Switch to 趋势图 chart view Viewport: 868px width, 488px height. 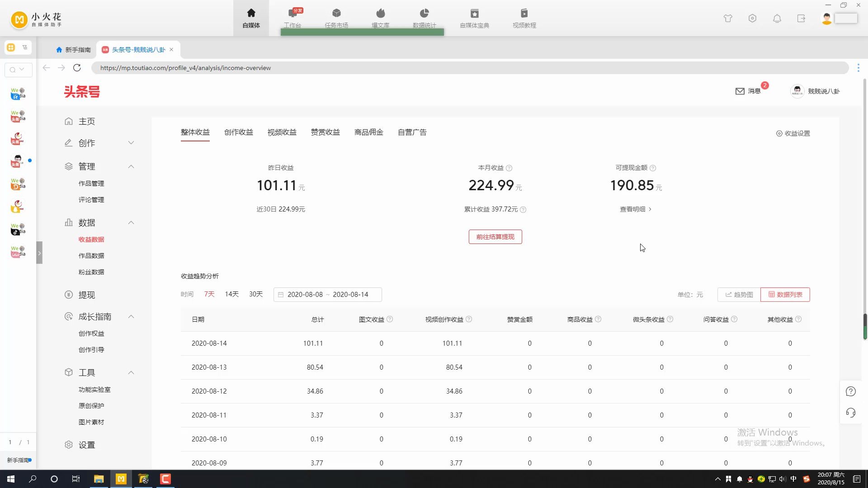pos(739,295)
